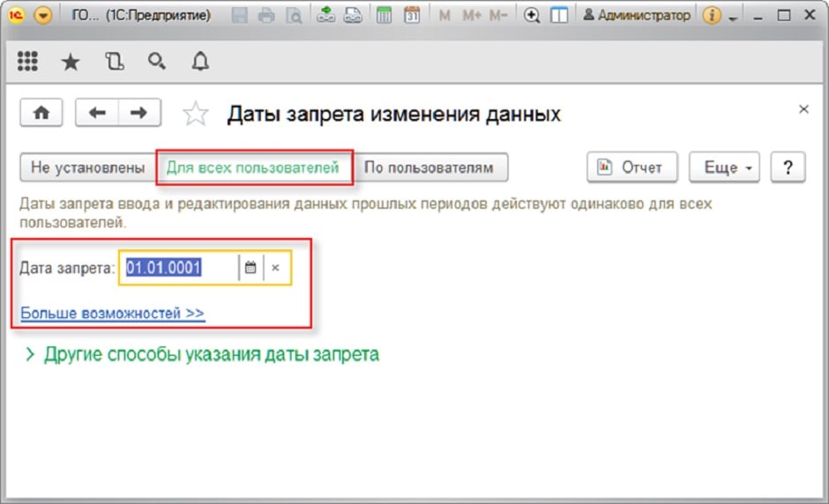Open the sections menu grid icon
The image size is (829, 504).
[27, 61]
